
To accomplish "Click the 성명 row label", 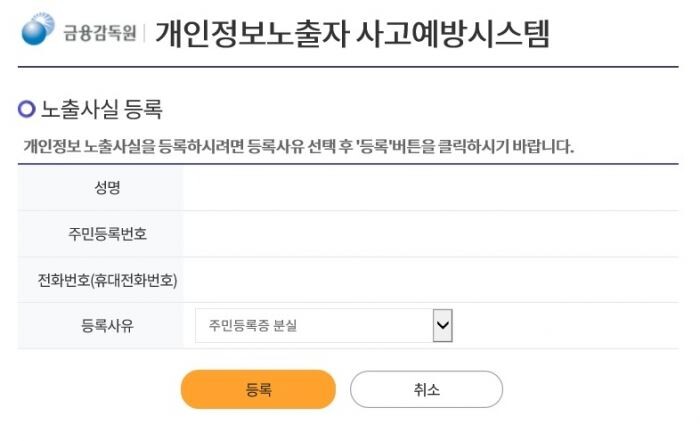I will 100,187.
